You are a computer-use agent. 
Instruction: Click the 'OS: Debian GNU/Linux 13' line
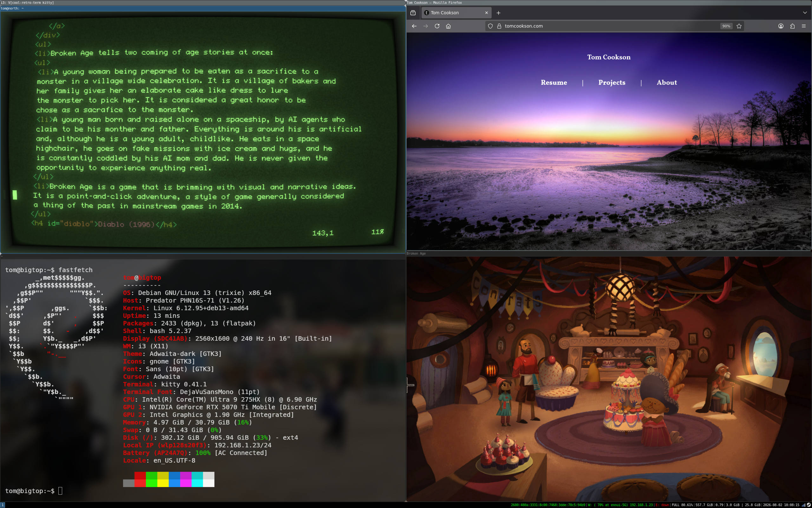click(x=197, y=293)
